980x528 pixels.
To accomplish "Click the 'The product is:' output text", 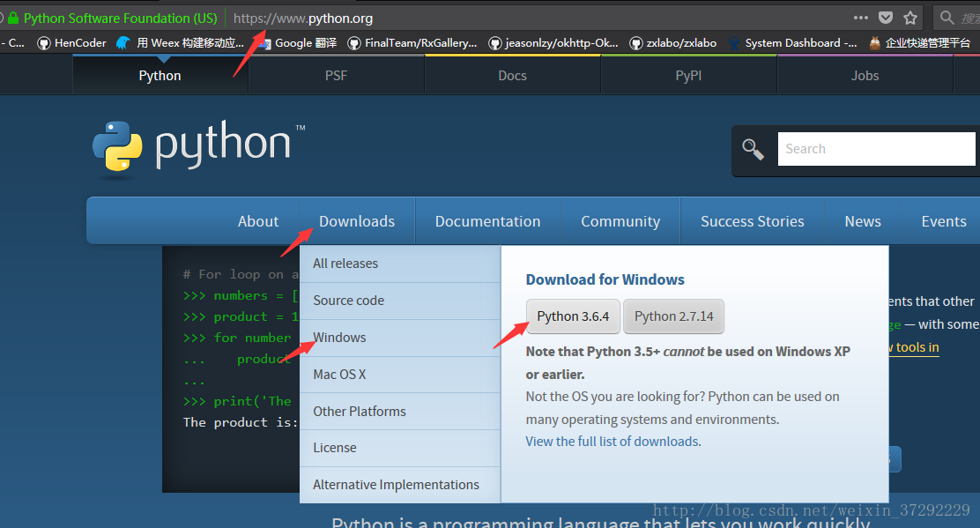I will 241,422.
